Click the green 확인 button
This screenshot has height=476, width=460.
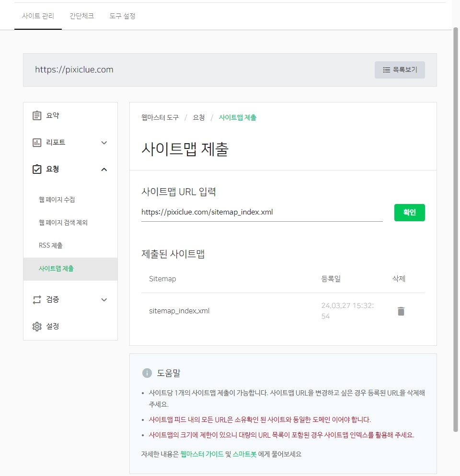click(409, 213)
